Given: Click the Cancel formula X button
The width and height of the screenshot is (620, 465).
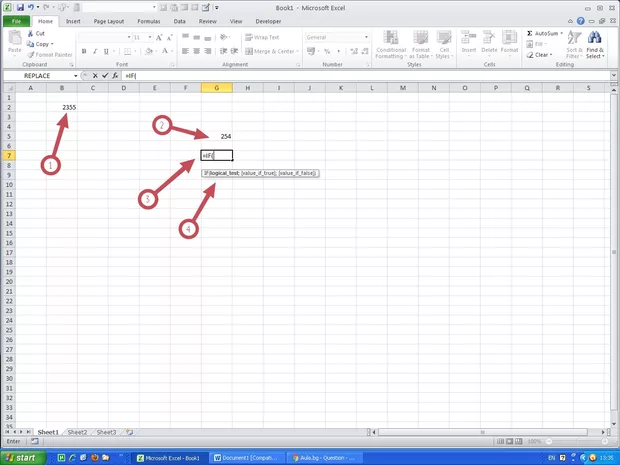Looking at the screenshot, I should [95, 76].
